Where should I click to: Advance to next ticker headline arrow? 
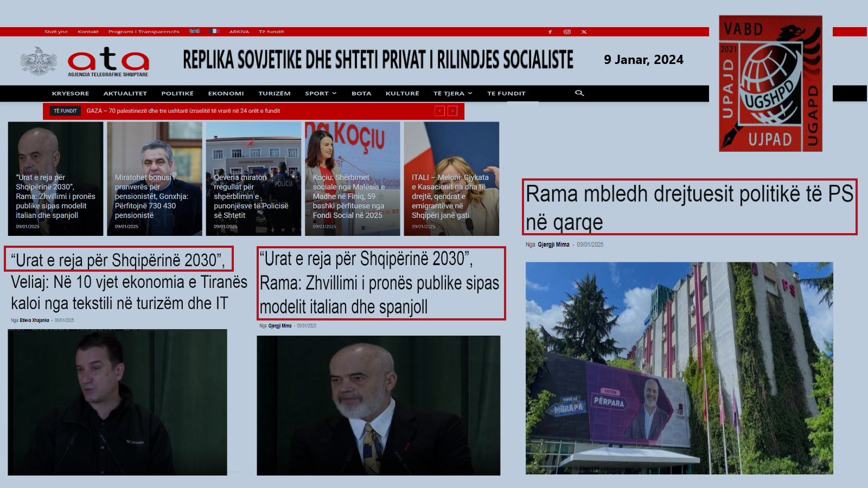(452, 111)
